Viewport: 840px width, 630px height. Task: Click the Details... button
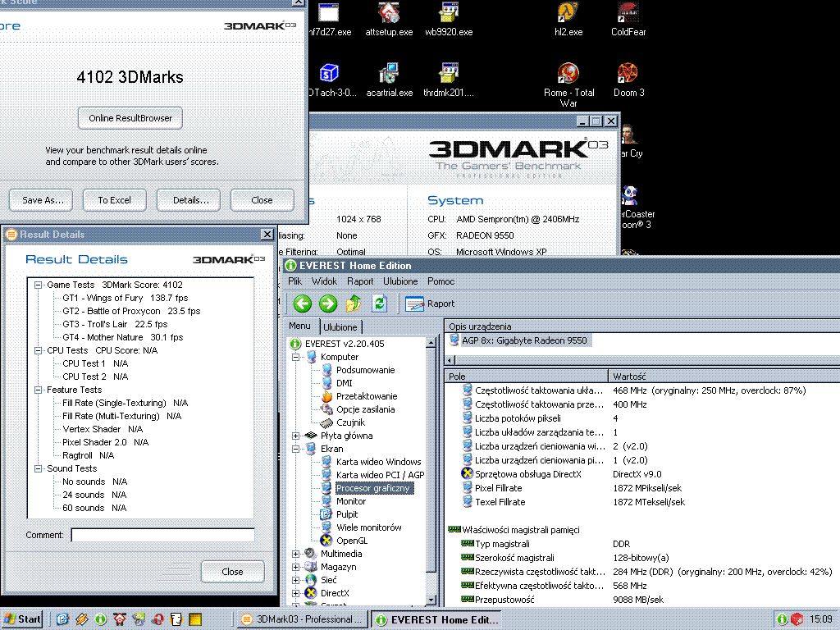(189, 200)
